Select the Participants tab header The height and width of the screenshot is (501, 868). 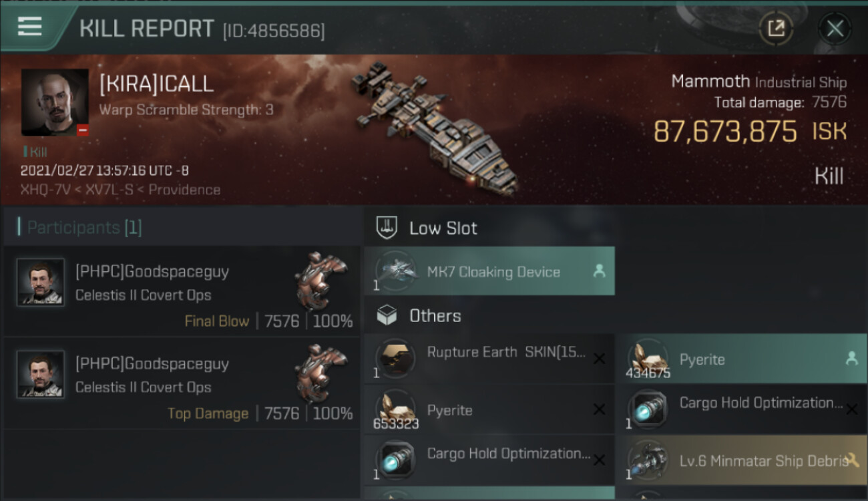pyautogui.click(x=84, y=227)
